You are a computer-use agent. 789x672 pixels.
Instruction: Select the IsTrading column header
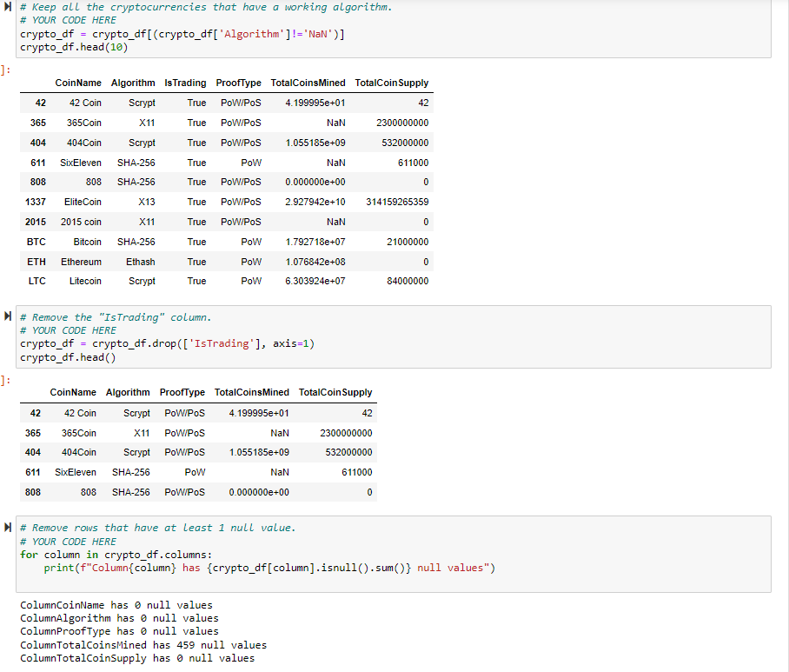point(185,83)
